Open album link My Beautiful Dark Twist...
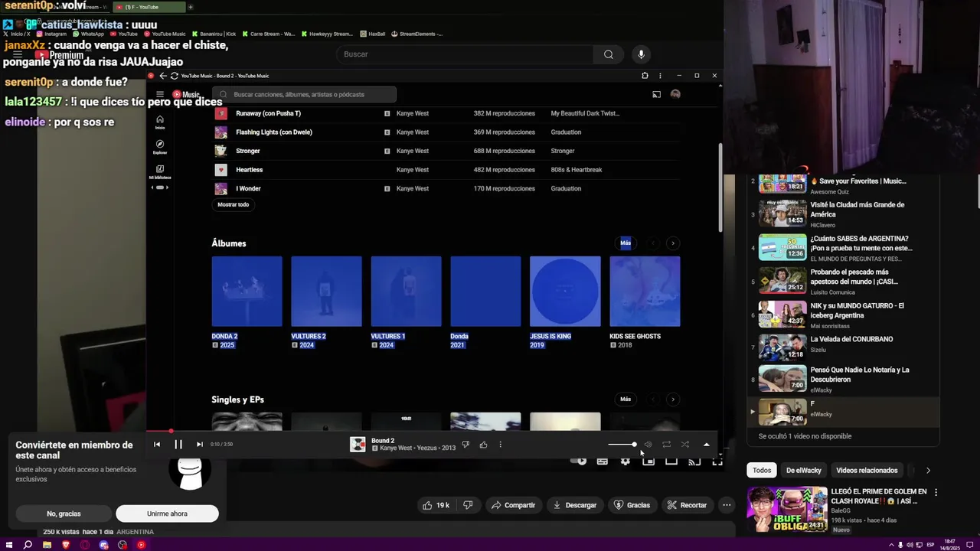The image size is (980, 551). (x=585, y=113)
